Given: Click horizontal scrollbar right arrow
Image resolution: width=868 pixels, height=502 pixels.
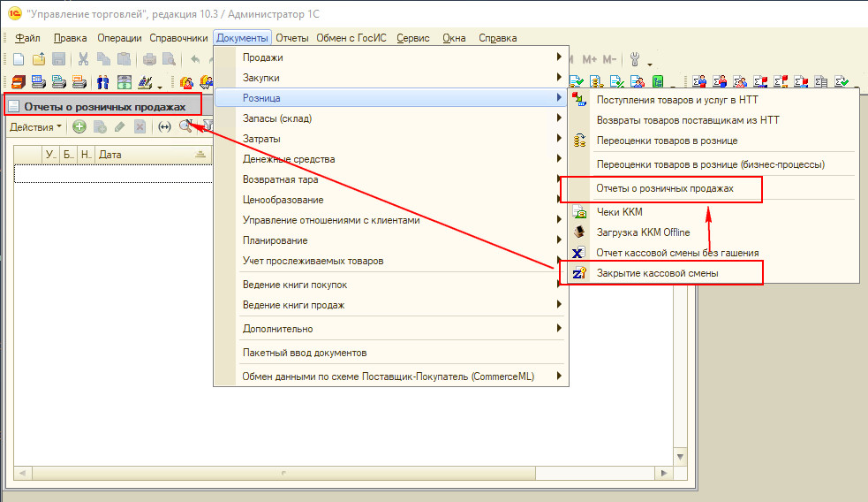Looking at the screenshot, I should click(664, 473).
